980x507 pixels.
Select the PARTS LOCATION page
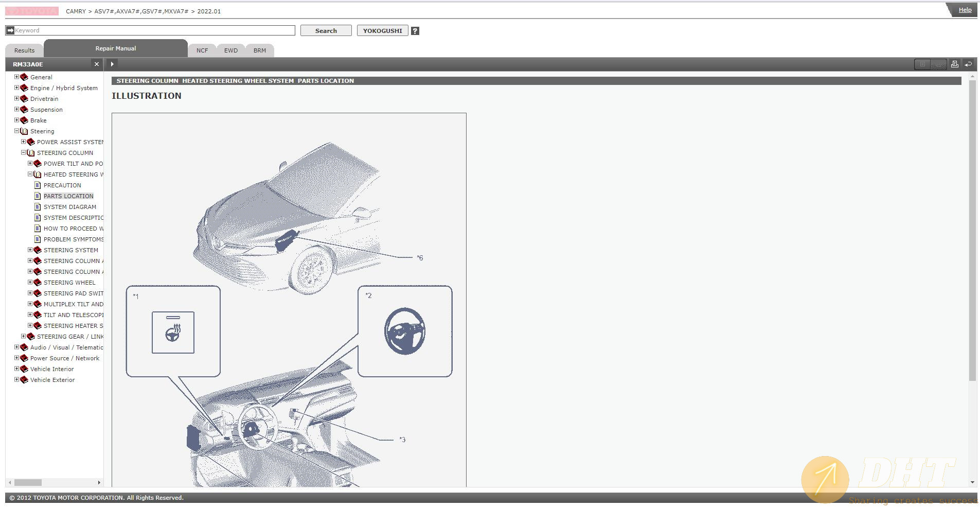tap(68, 196)
